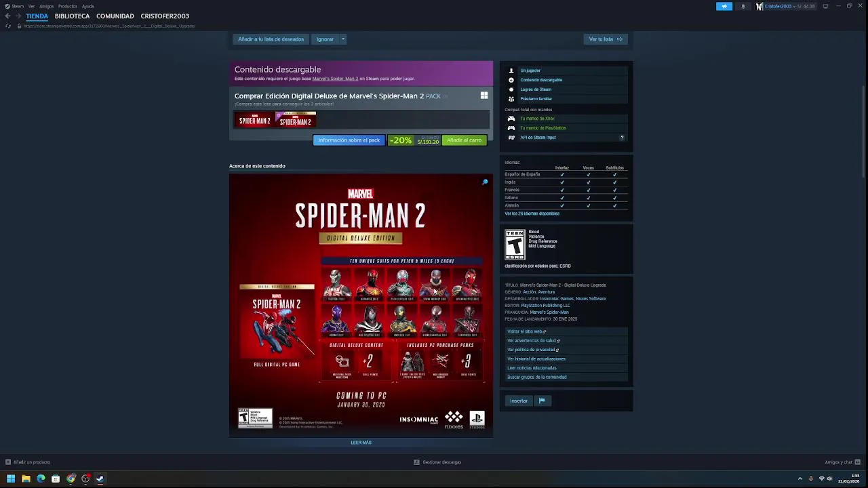Switch to the COMUNIDAD tab
Viewport: 868px width, 488px height.
tap(115, 16)
